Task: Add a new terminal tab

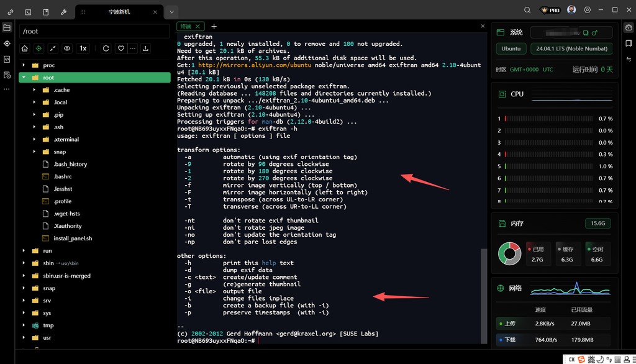Action: tap(214, 26)
